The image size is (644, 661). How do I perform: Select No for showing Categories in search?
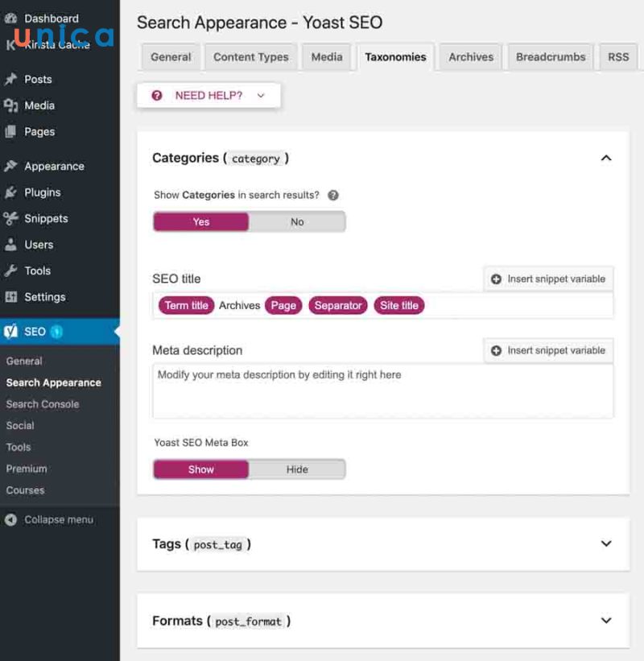pyautogui.click(x=297, y=222)
